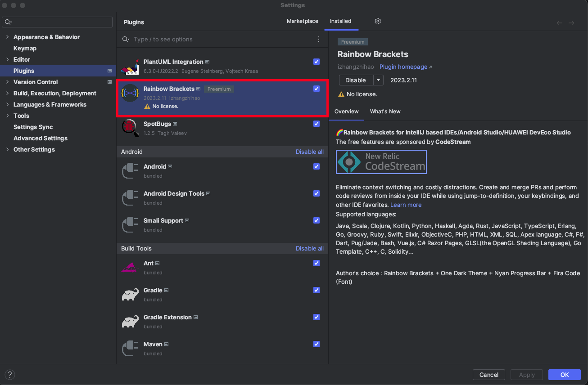
Task: Click the Rainbow Brackets plugin icon
Action: coord(130,93)
